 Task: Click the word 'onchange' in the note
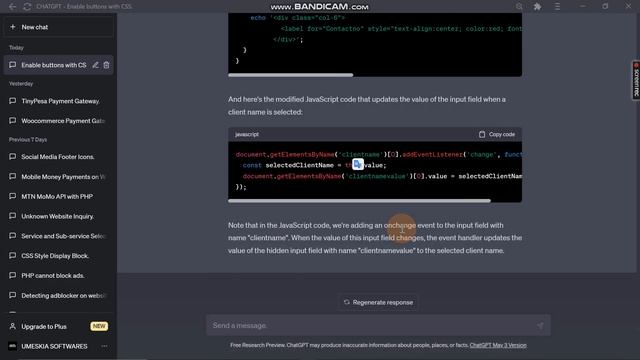(x=400, y=225)
